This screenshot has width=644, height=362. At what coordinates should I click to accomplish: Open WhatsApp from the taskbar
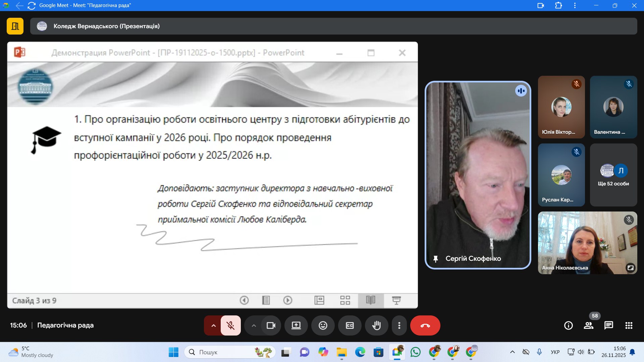click(x=415, y=352)
